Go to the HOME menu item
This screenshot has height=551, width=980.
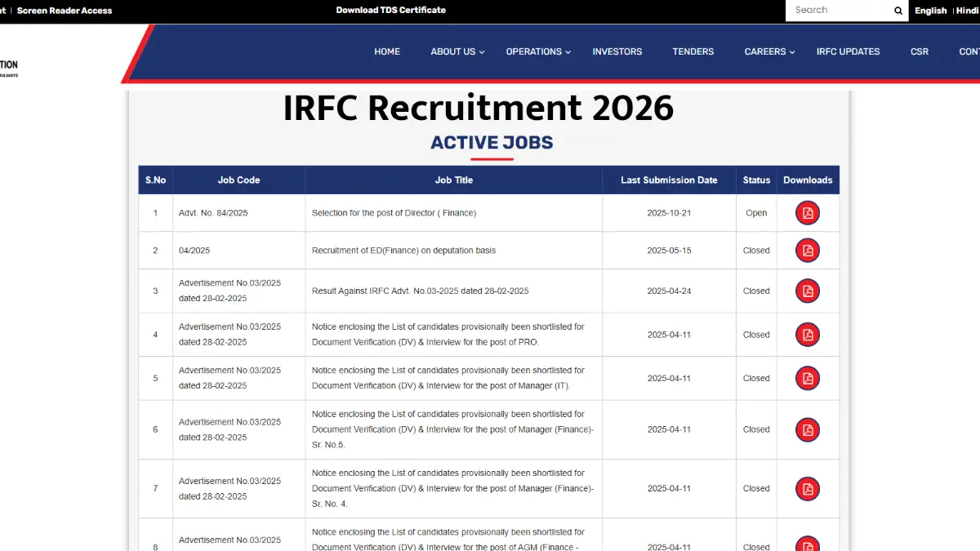[387, 51]
